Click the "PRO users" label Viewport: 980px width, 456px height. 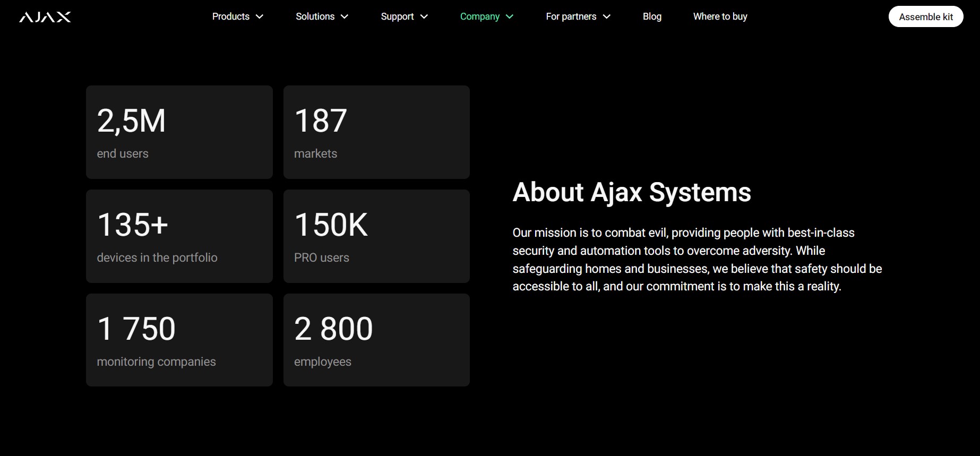(322, 257)
